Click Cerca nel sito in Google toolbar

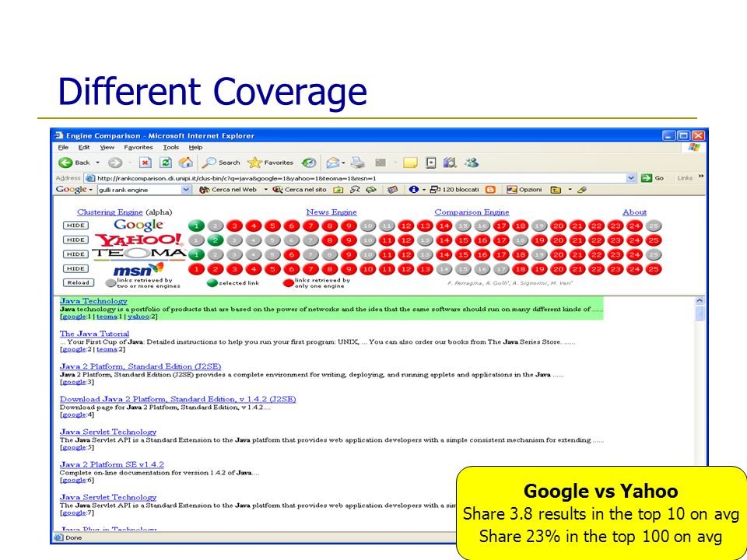click(x=300, y=190)
